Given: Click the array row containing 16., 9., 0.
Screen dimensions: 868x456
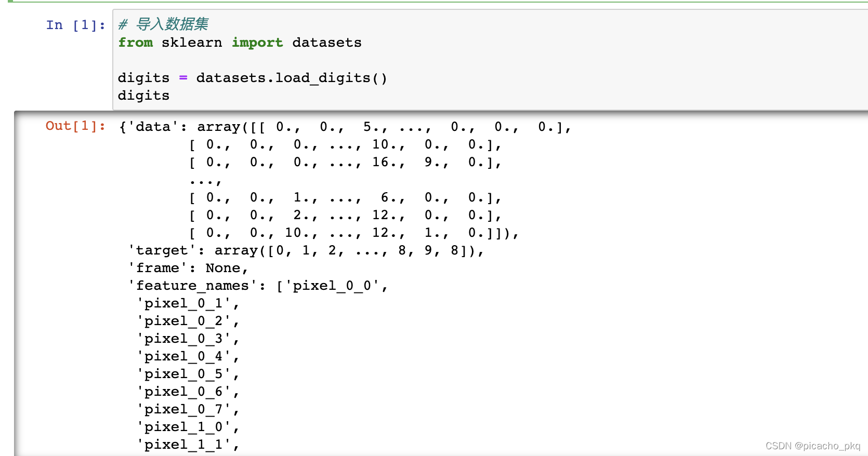Looking at the screenshot, I should click(345, 162).
